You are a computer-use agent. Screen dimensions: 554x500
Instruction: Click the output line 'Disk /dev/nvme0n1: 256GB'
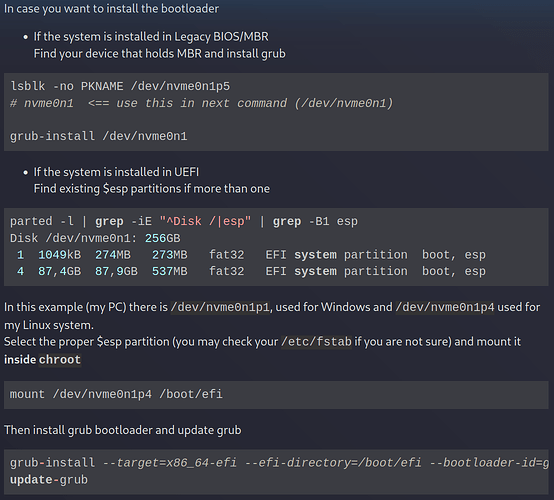point(95,238)
